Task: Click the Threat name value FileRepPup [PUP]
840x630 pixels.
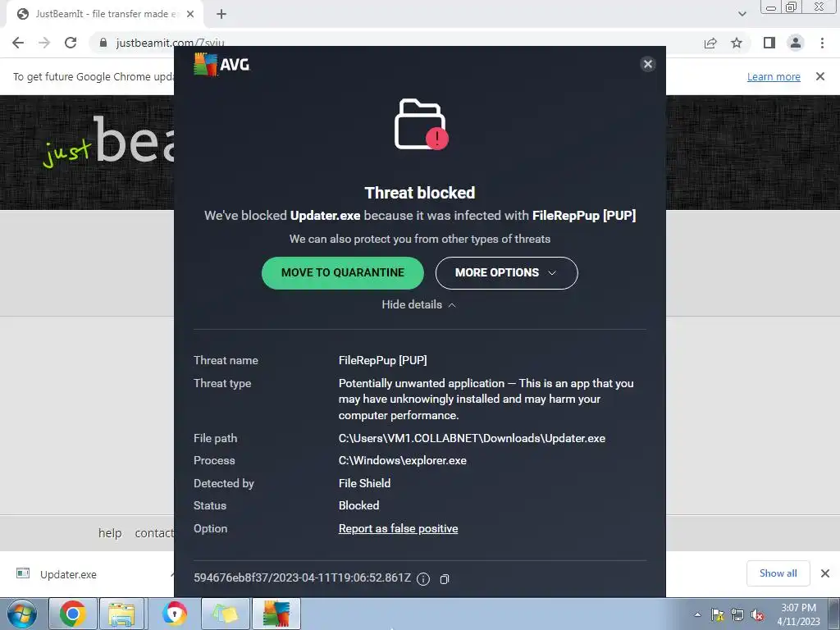Action: (x=382, y=361)
